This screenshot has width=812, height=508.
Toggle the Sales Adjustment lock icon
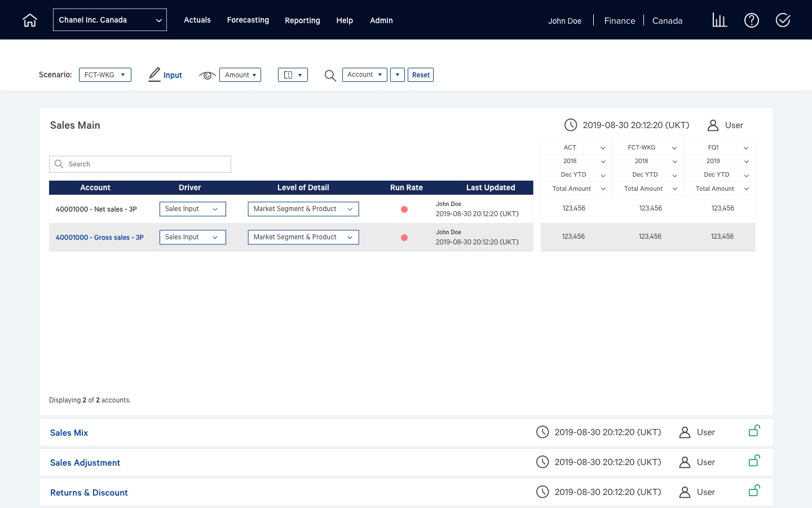pos(754,461)
